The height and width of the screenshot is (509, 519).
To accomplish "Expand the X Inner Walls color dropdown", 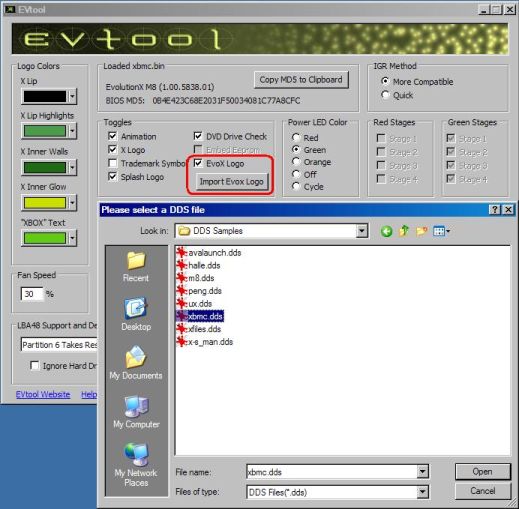I will 72,167.
